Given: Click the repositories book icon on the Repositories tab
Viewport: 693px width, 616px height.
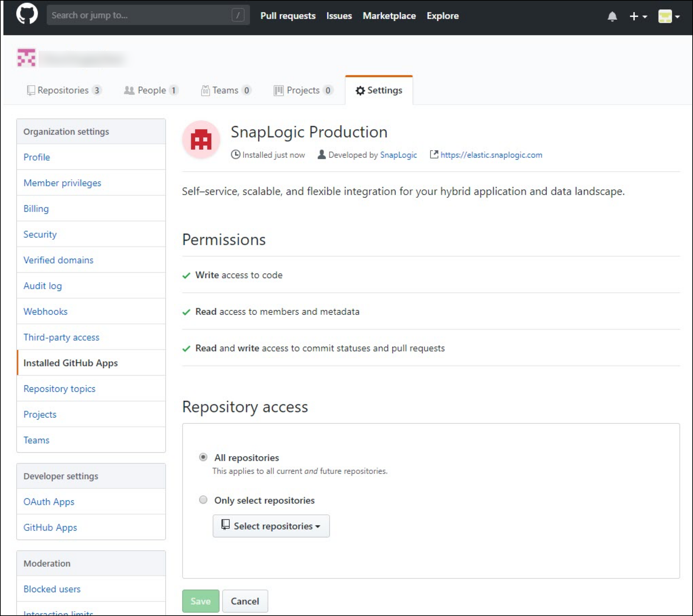Looking at the screenshot, I should [30, 90].
